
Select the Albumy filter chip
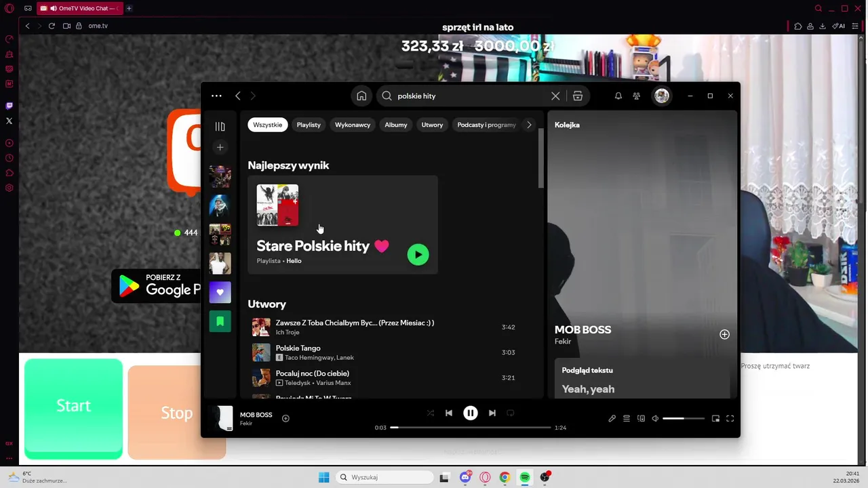tap(396, 125)
